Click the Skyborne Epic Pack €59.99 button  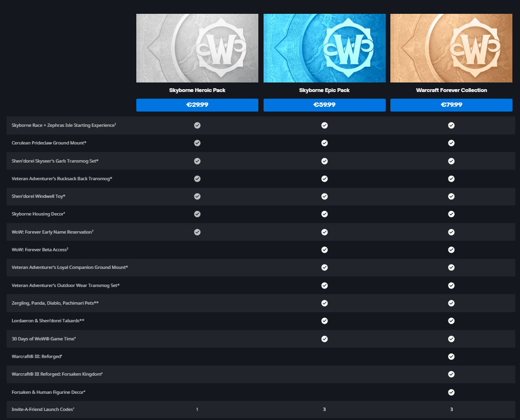(324, 105)
